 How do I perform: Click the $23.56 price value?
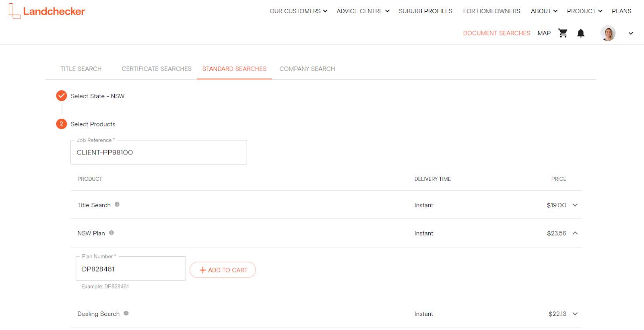[556, 233]
